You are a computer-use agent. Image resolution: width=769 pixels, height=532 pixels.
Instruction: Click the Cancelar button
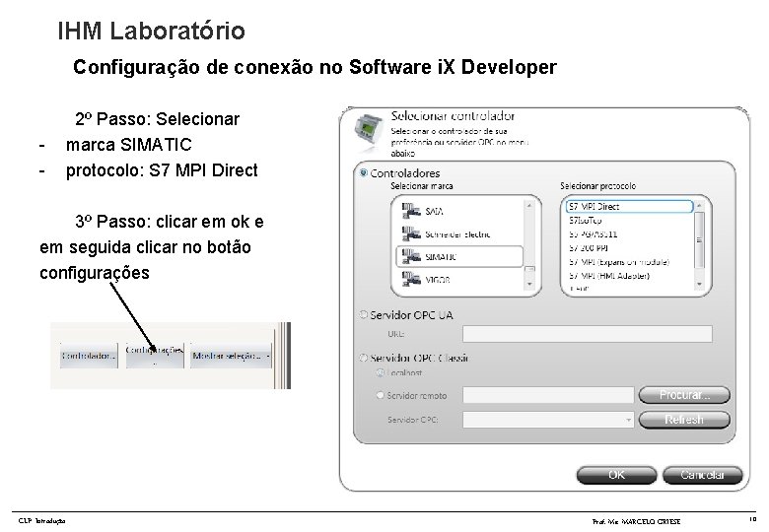[702, 475]
